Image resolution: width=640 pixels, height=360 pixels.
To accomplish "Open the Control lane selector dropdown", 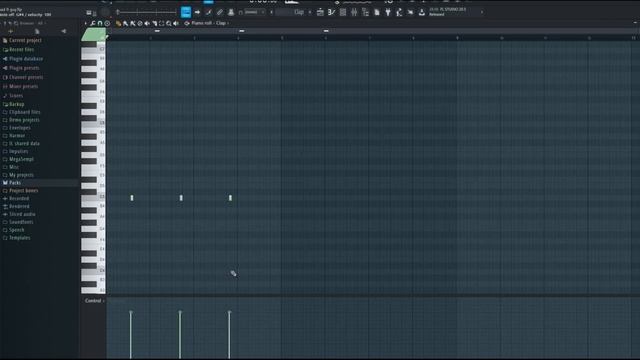I will click(x=95, y=301).
